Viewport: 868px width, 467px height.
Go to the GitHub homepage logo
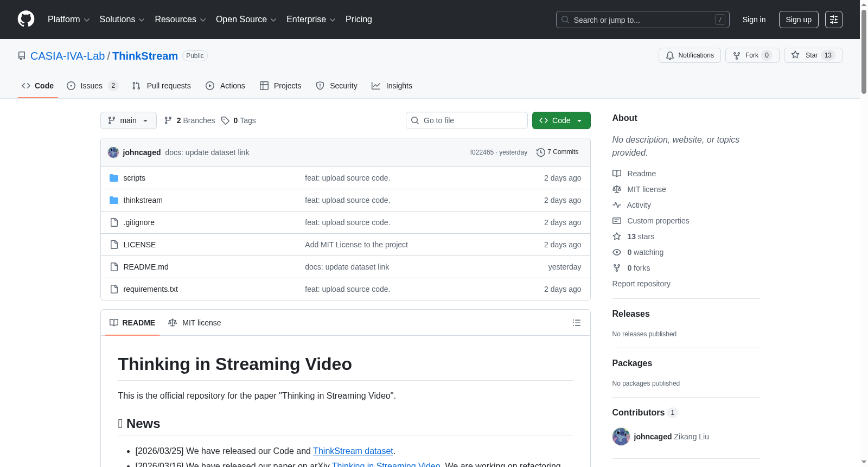(x=26, y=20)
